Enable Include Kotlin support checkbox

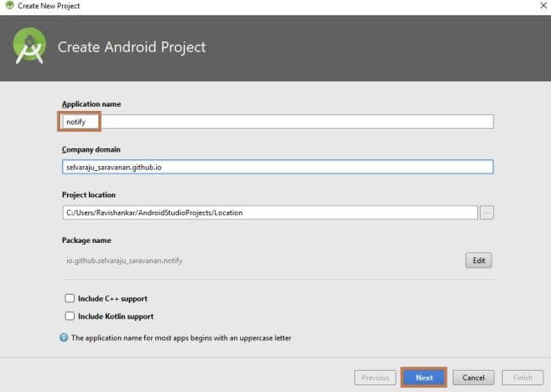pyautogui.click(x=70, y=316)
